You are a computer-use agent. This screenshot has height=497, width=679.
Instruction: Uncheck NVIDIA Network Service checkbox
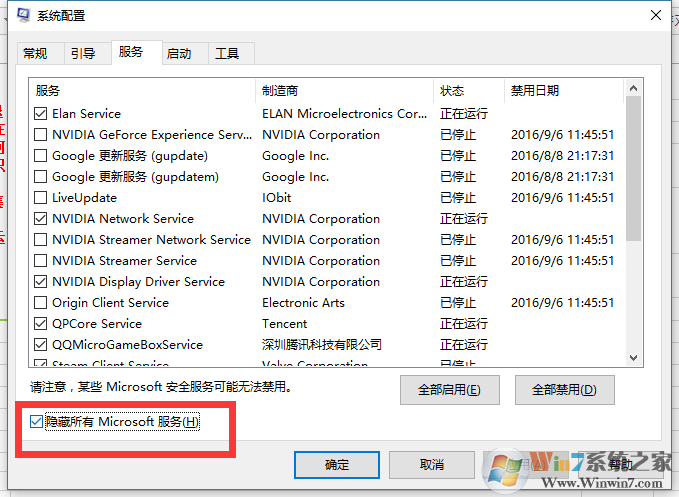pos(41,219)
